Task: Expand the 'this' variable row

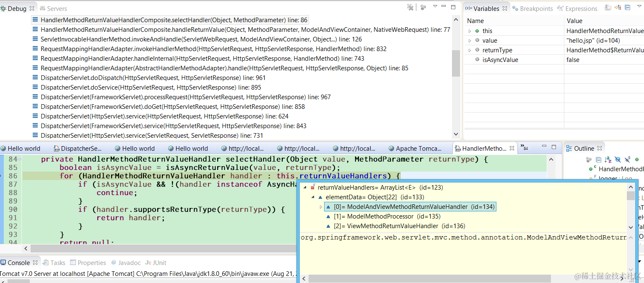Action: [470, 31]
